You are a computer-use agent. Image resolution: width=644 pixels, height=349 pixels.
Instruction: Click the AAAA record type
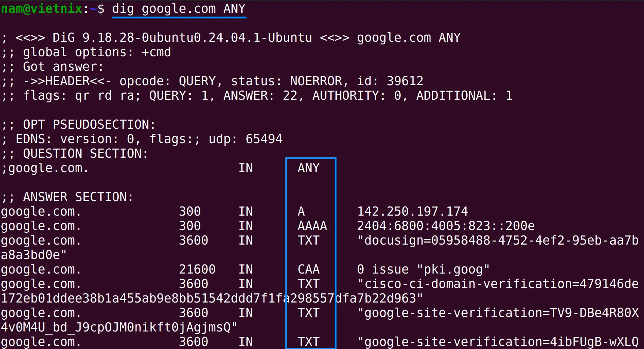click(x=312, y=226)
